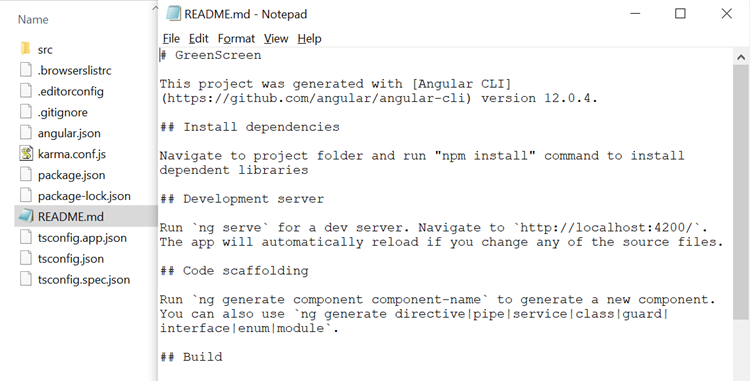Click the Name column header

(33, 20)
